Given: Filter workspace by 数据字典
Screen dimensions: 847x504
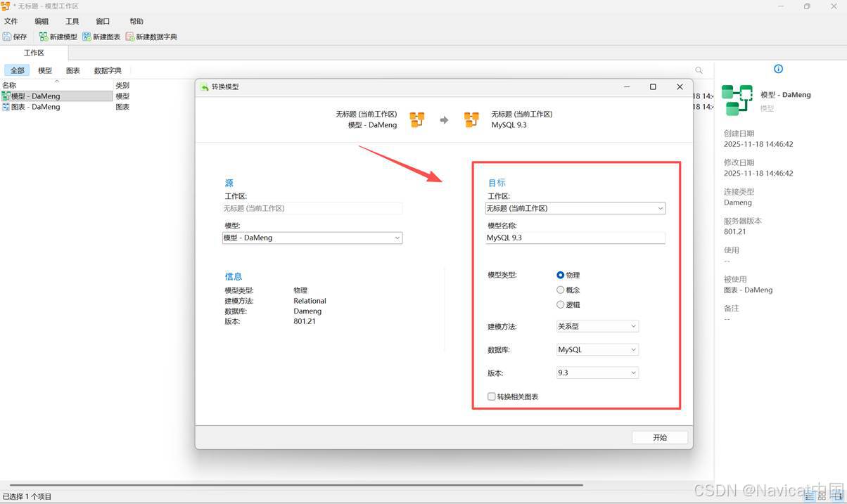Looking at the screenshot, I should coord(108,70).
